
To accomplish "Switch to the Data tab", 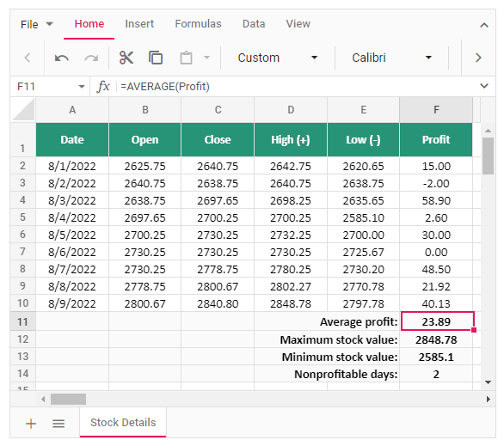I will [254, 24].
